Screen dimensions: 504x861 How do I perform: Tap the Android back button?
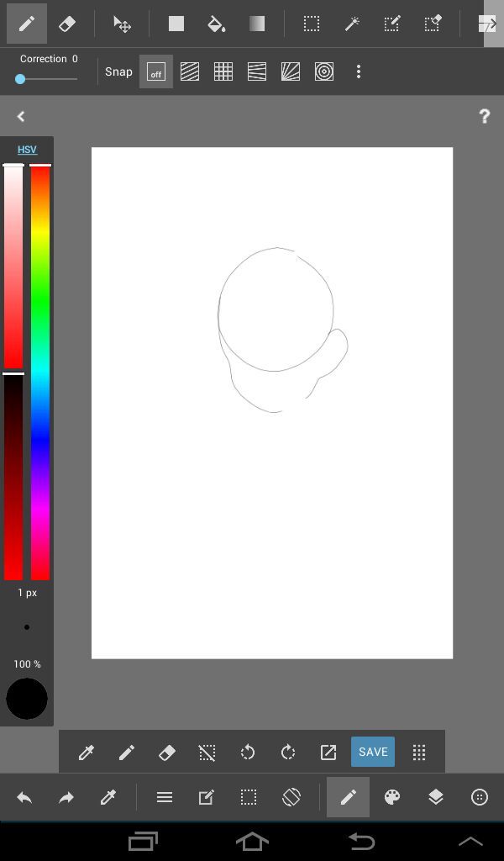point(361,841)
